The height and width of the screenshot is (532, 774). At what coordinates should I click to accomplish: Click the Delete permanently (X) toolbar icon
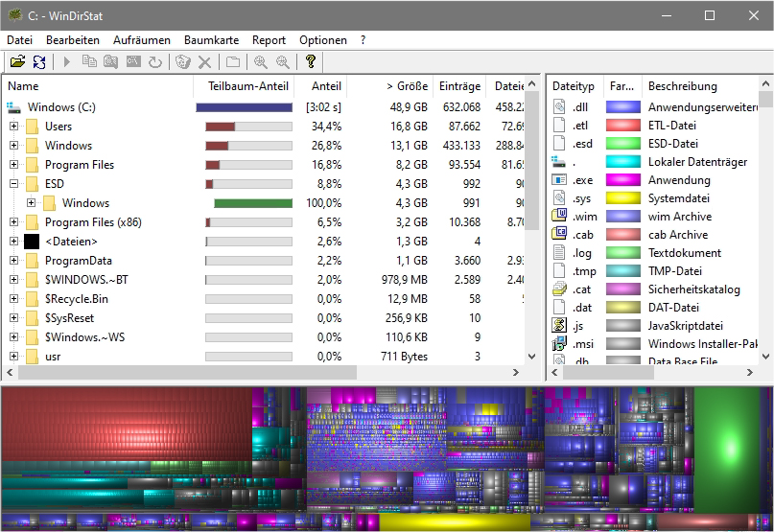click(205, 61)
